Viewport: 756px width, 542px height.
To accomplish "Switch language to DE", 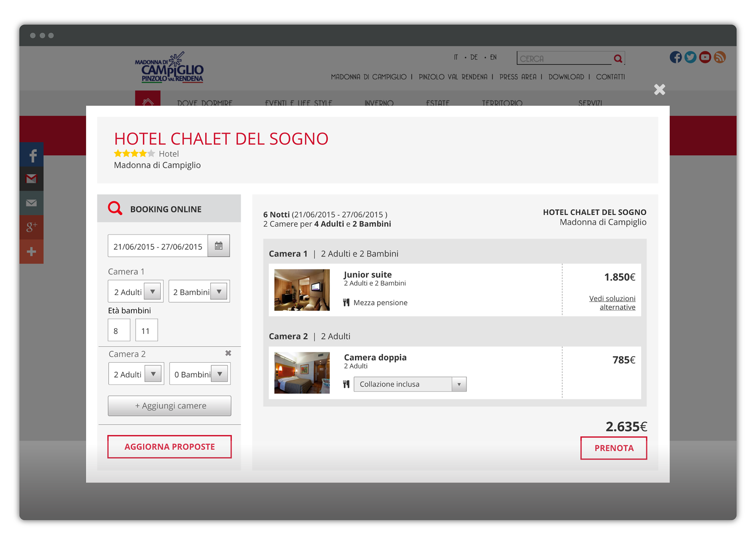I will 474,57.
